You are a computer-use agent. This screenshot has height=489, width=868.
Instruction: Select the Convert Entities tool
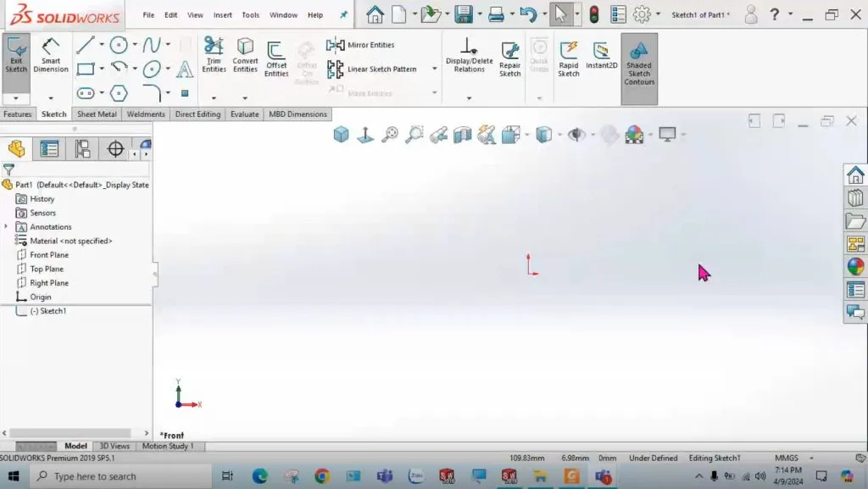(245, 58)
